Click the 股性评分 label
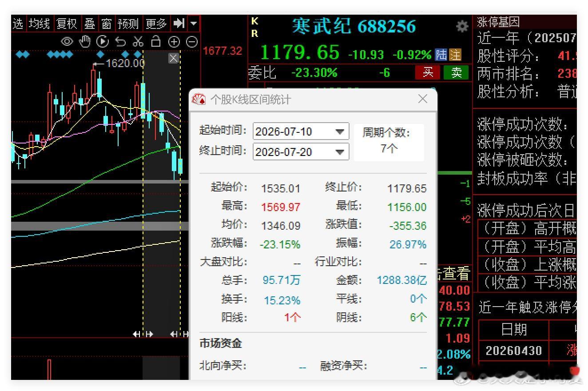The height and width of the screenshot is (391, 588). 509,56
